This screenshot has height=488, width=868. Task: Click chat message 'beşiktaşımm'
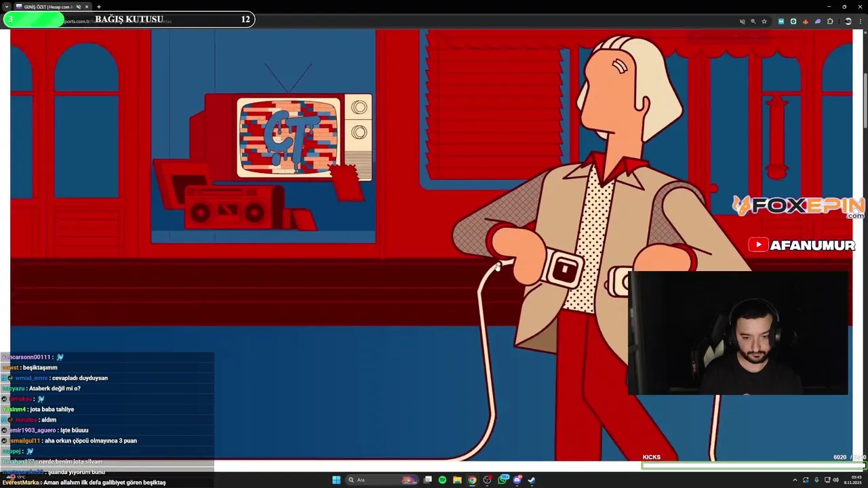(x=40, y=367)
